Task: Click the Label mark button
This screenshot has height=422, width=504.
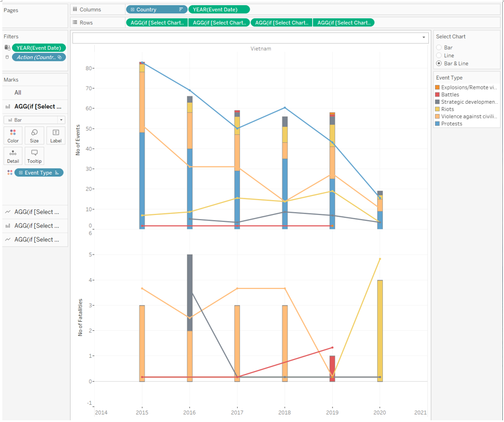Action: [56, 135]
